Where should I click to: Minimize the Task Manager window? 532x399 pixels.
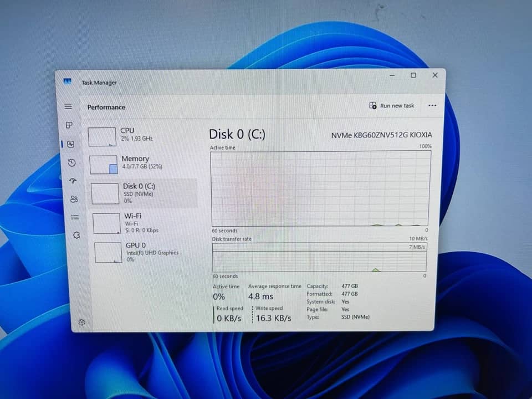392,75
